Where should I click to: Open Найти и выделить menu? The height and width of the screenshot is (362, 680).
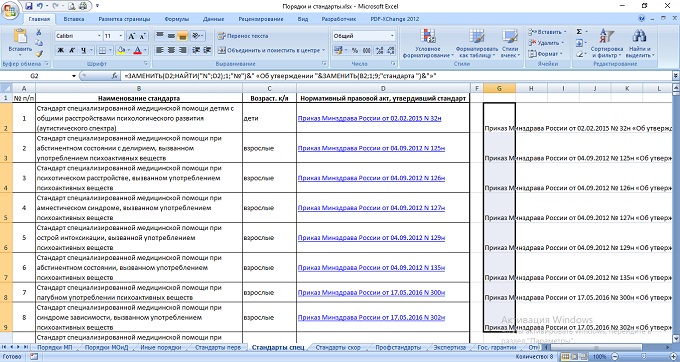coord(639,44)
